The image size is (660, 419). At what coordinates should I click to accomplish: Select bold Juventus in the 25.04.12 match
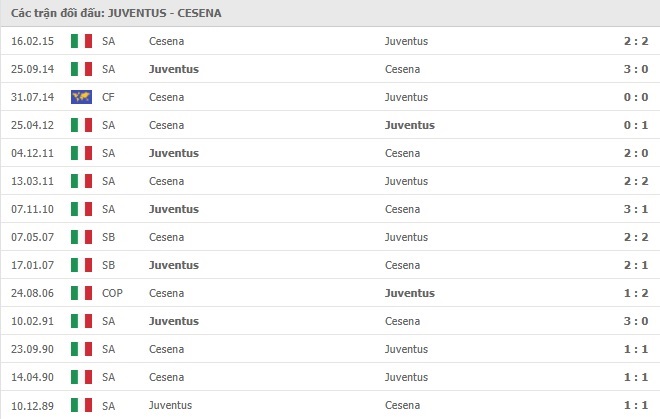[x=410, y=125]
